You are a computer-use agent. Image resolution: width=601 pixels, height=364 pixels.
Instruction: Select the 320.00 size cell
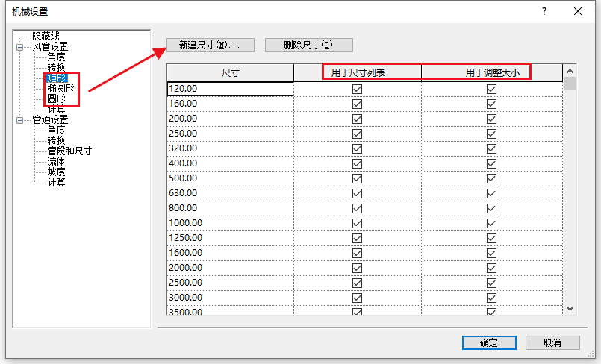pyautogui.click(x=231, y=148)
